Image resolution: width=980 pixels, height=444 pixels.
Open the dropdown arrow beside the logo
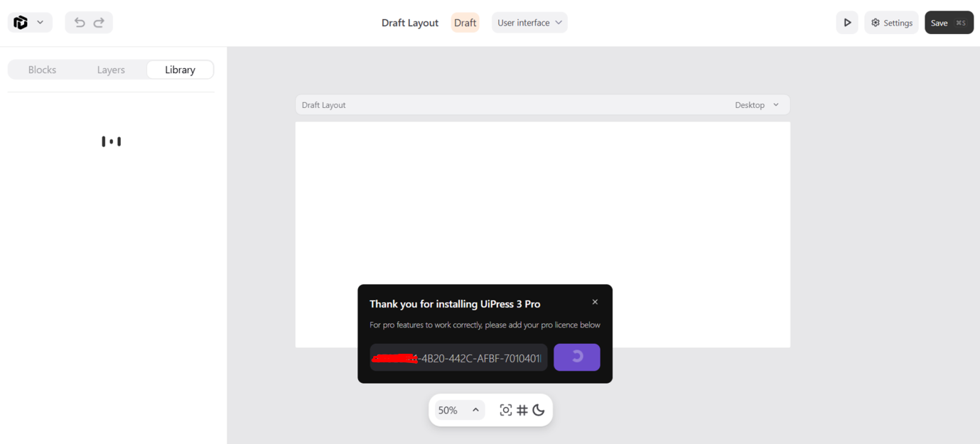pyautogui.click(x=41, y=23)
